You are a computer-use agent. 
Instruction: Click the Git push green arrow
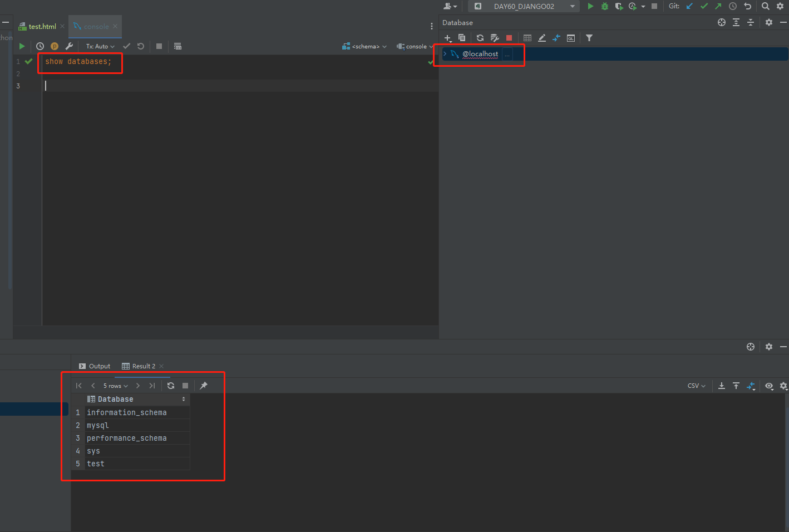pos(718,6)
